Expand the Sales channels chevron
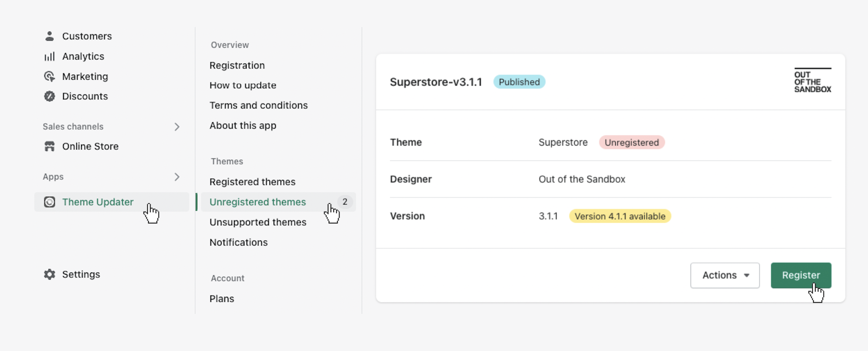The width and height of the screenshot is (868, 351). (177, 127)
